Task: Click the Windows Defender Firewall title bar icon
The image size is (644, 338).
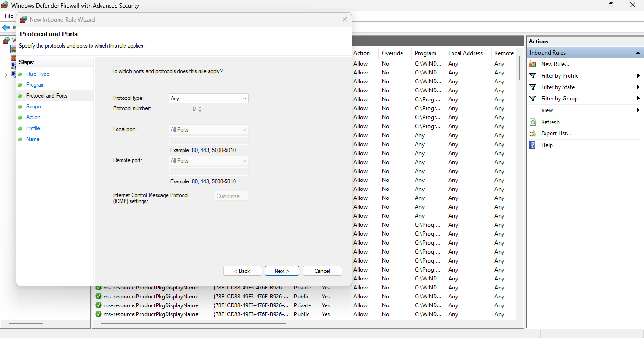Action: click(x=5, y=5)
